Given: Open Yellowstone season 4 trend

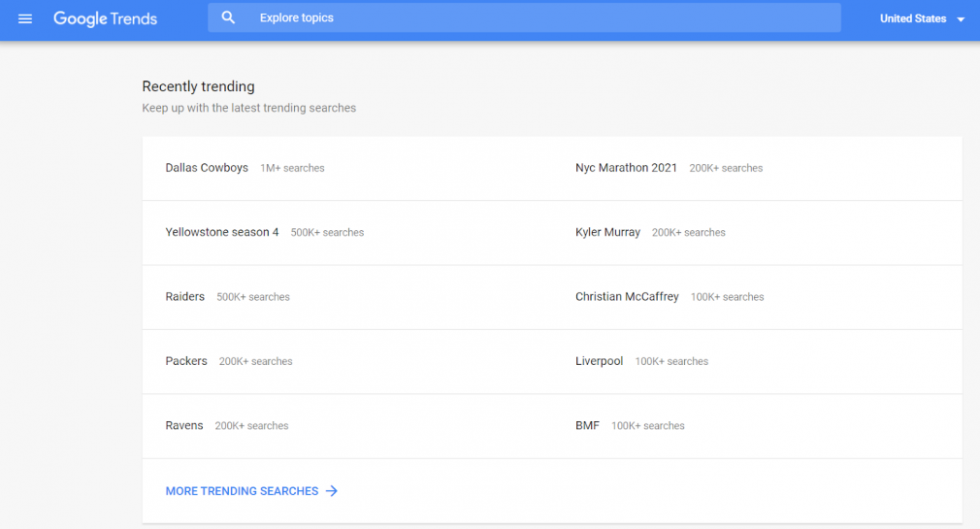Looking at the screenshot, I should point(222,232).
